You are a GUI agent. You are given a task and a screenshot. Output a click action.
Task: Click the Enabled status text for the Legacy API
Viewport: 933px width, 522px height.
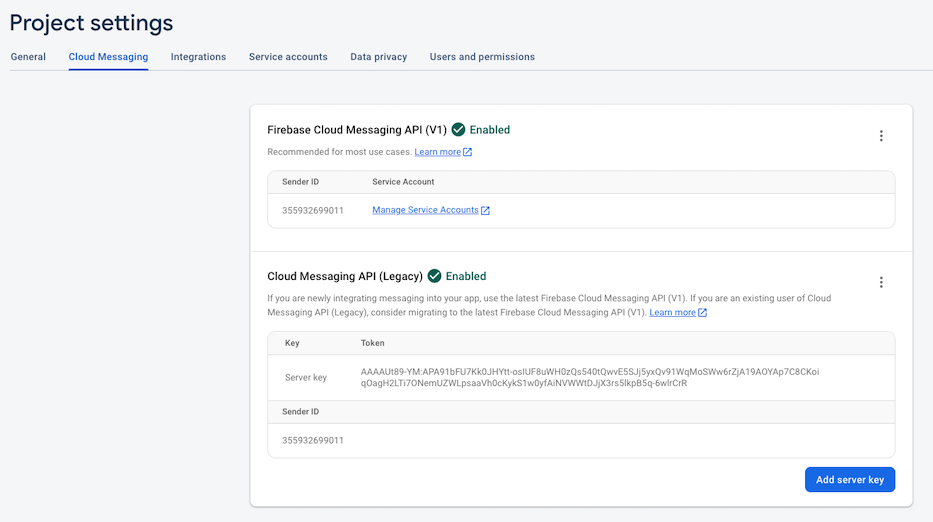[x=466, y=276]
